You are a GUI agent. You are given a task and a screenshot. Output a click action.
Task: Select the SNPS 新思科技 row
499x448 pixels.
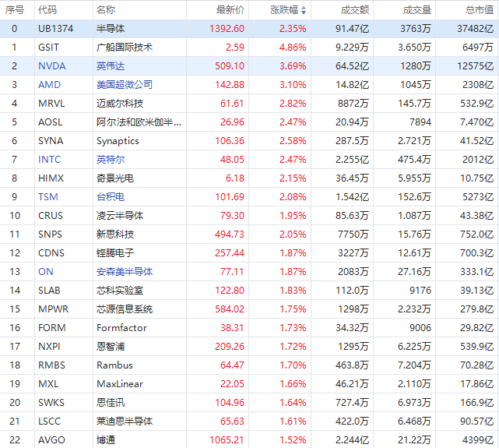pyautogui.click(x=249, y=235)
